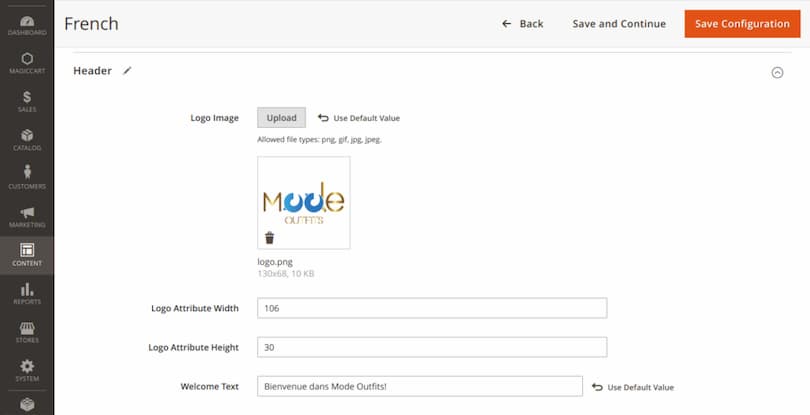Viewport: 810px width, 415px height.
Task: Click Save and Continue
Action: click(619, 23)
